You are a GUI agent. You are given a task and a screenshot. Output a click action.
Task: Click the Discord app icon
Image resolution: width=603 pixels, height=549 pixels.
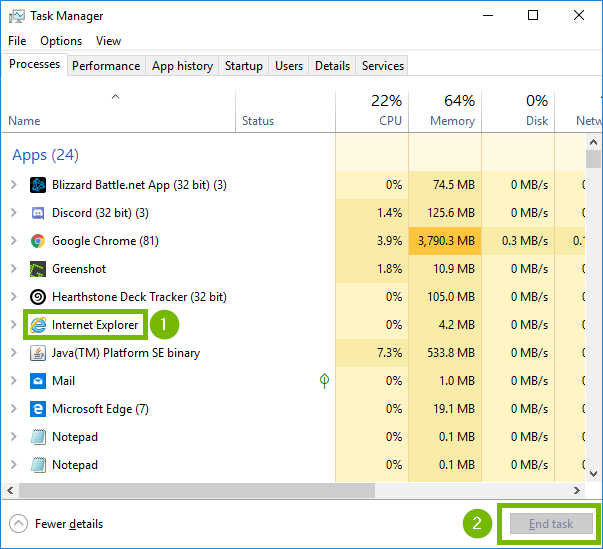(x=38, y=213)
